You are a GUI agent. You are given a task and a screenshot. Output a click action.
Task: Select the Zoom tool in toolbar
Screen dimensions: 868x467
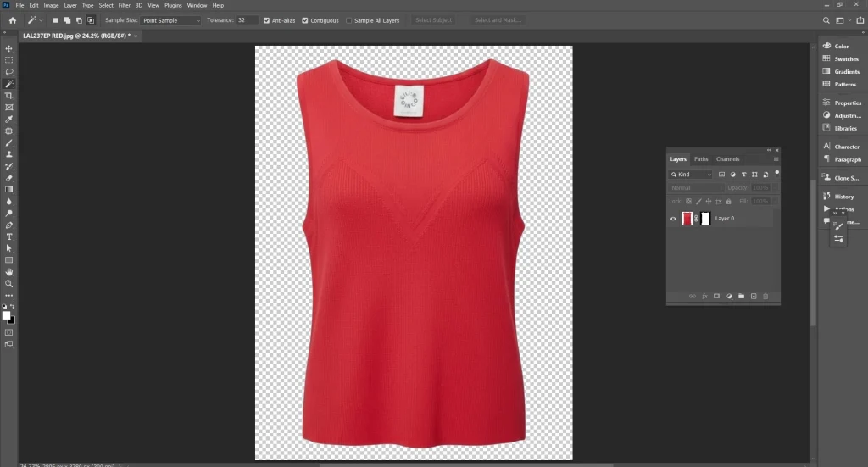9,283
